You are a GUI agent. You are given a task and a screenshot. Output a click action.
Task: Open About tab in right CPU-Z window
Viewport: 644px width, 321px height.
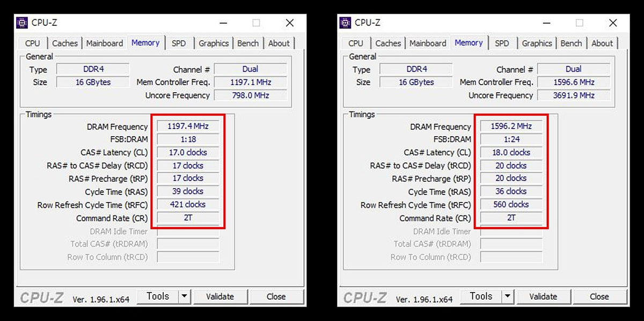(602, 43)
